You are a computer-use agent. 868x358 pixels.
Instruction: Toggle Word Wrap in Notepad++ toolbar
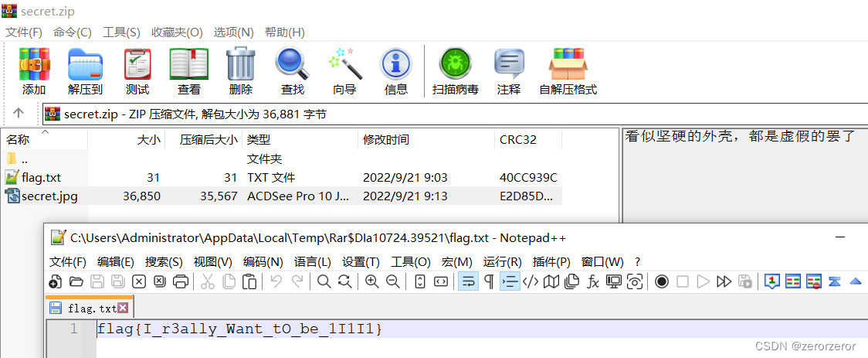pos(468,281)
